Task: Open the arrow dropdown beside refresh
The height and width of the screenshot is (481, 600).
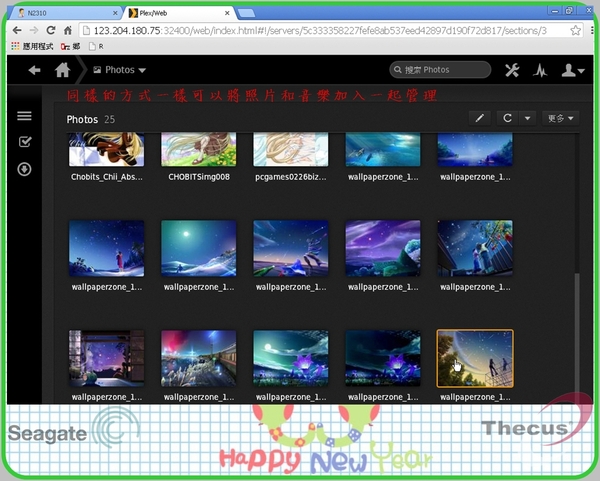Action: click(527, 118)
